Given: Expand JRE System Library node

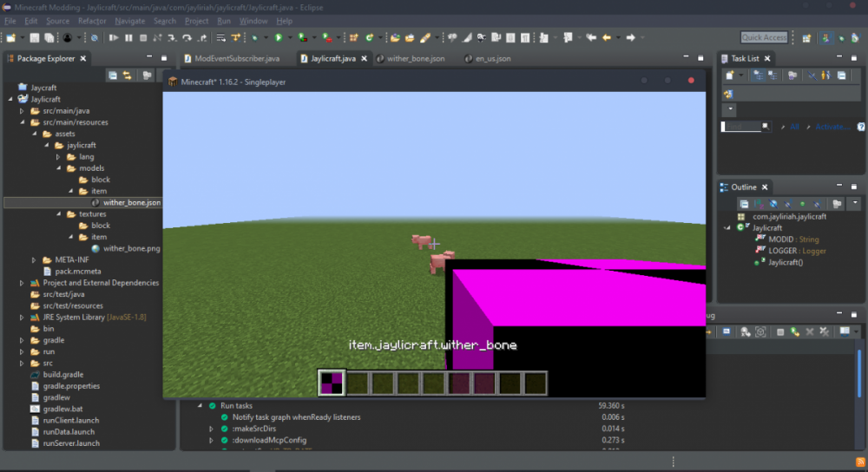Looking at the screenshot, I should tap(22, 317).
